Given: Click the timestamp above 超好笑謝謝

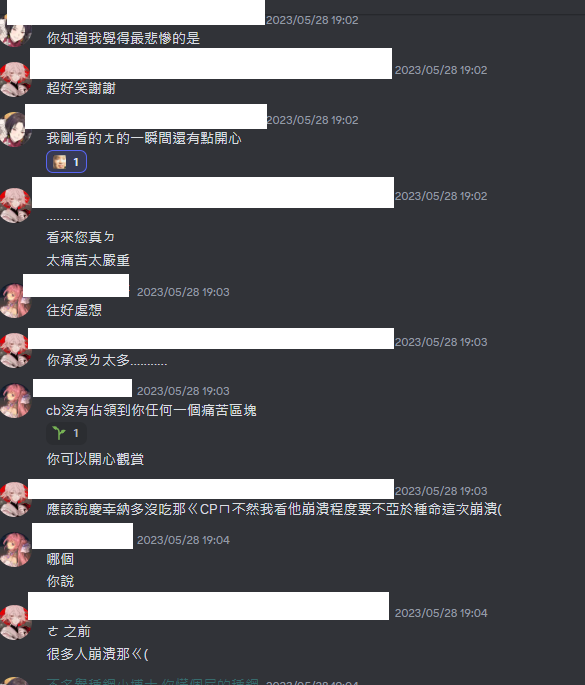Looking at the screenshot, I should pyautogui.click(x=441, y=70).
